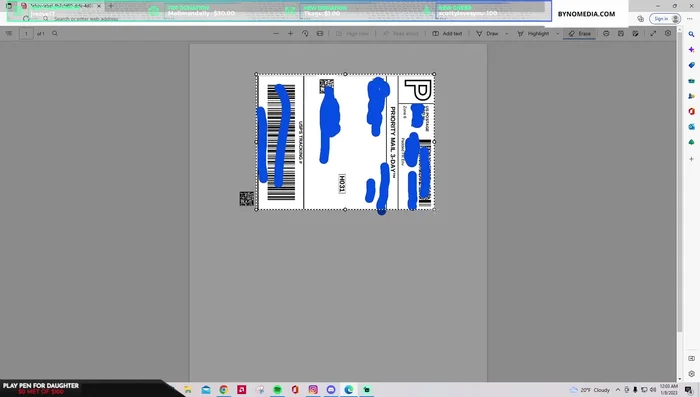The height and width of the screenshot is (397, 700).
Task: Toggle fit to width
Action: pos(320,33)
